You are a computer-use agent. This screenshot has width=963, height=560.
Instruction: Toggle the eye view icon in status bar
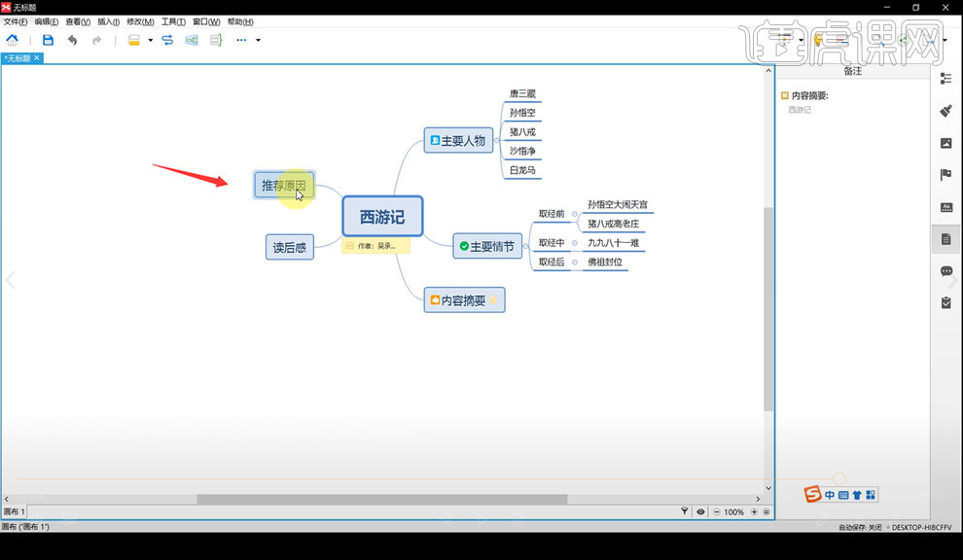pyautogui.click(x=700, y=511)
